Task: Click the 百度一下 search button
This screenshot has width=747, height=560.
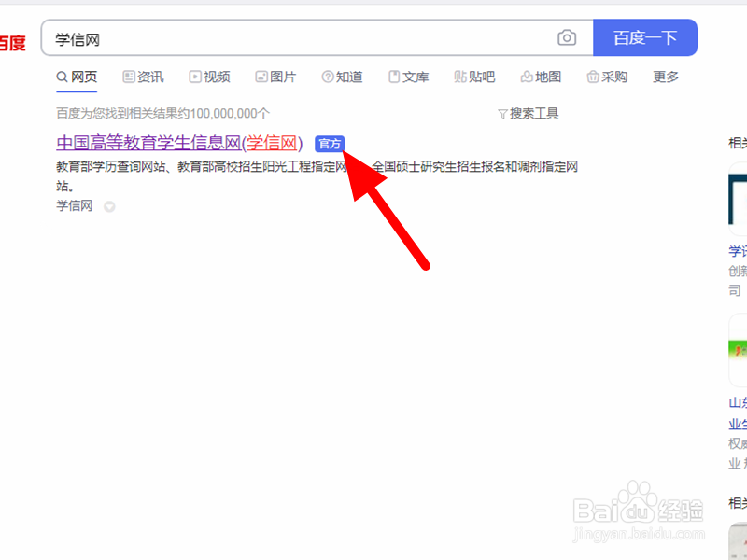Action: click(x=645, y=37)
